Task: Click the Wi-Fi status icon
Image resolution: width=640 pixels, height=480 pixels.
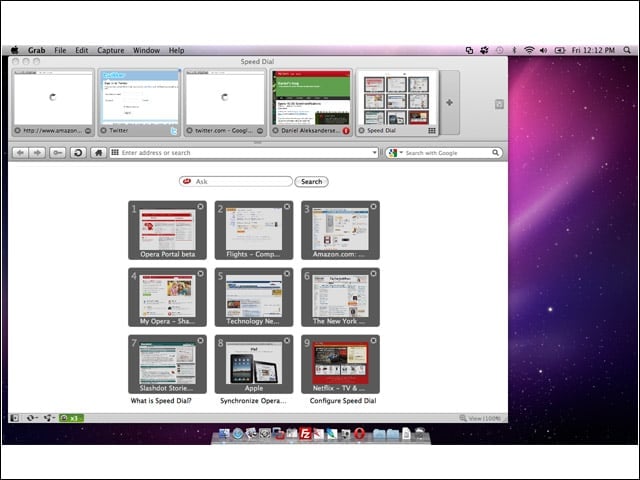Action: [x=529, y=50]
